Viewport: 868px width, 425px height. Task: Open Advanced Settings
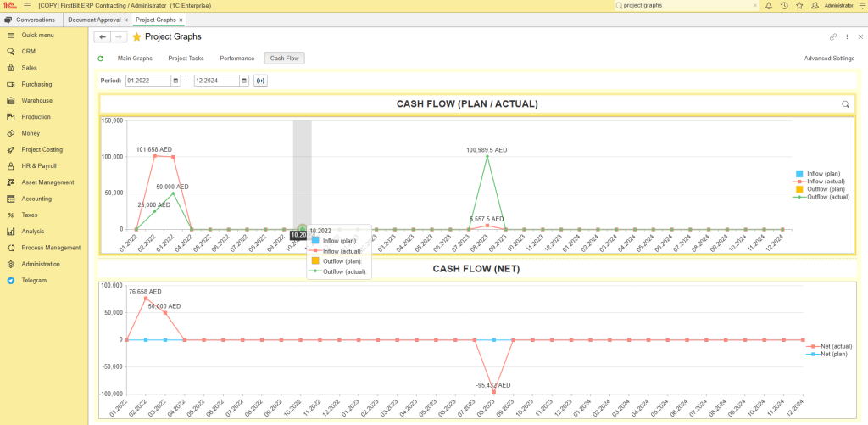point(829,59)
